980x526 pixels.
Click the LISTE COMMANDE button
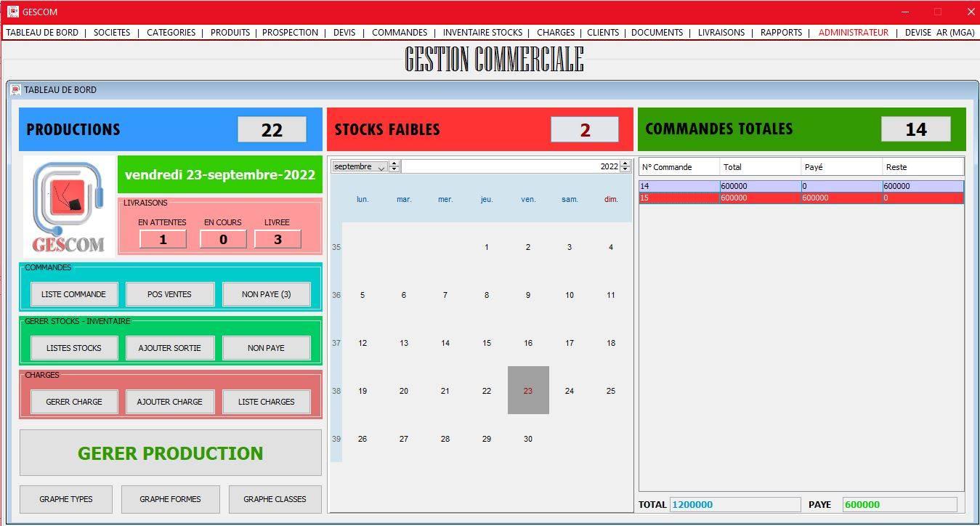point(74,294)
